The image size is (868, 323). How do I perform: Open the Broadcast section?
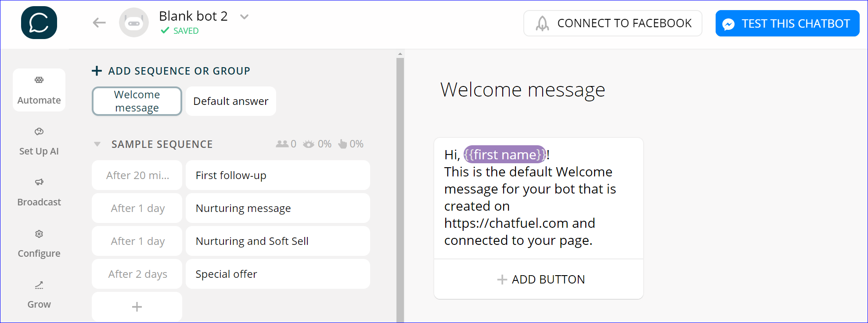tap(39, 192)
